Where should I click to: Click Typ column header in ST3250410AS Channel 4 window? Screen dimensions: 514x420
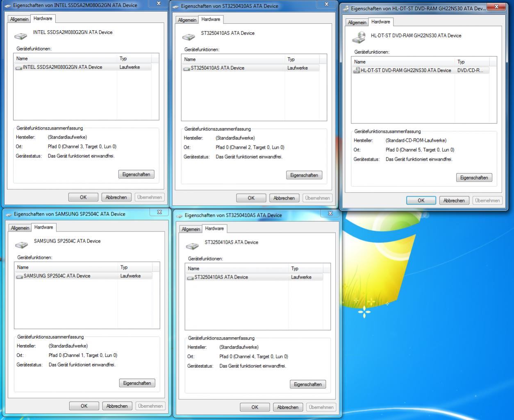(306, 268)
